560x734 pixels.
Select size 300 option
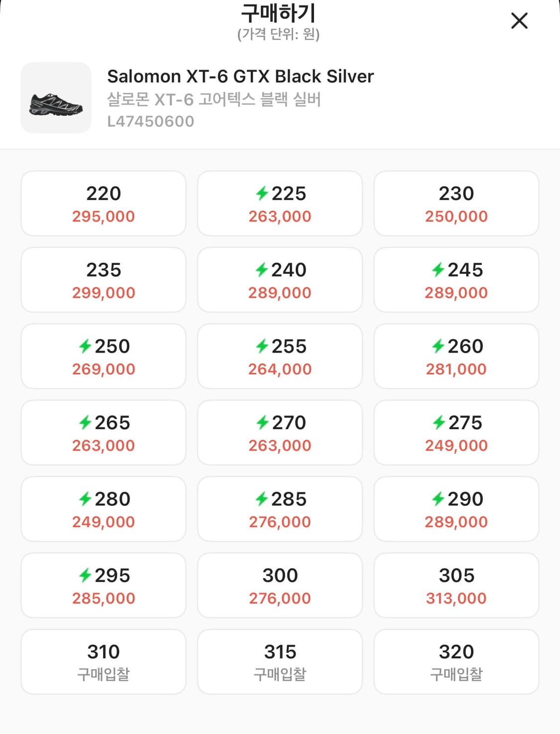click(280, 586)
